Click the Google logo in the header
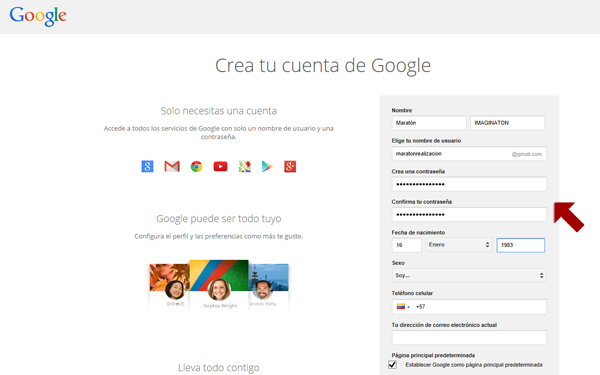 38,16
